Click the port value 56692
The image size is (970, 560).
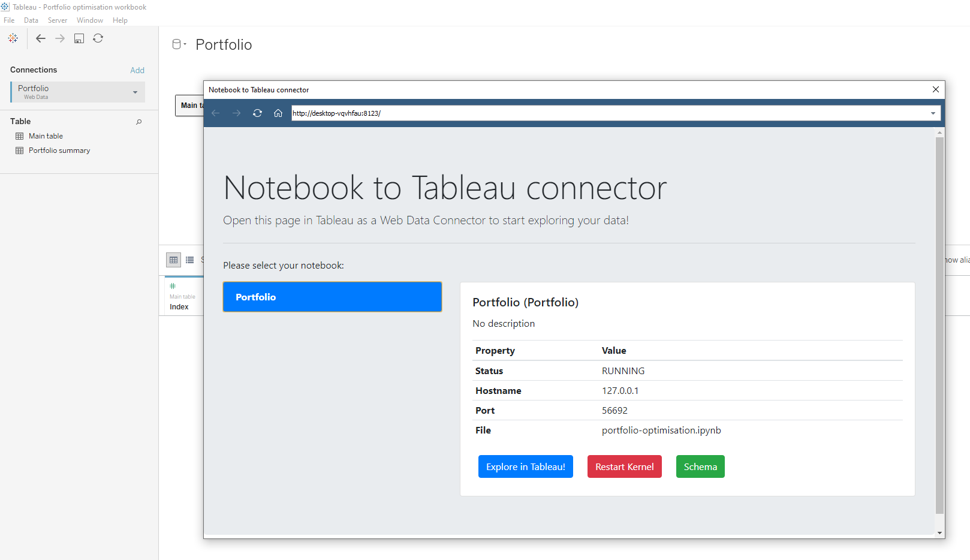click(614, 411)
